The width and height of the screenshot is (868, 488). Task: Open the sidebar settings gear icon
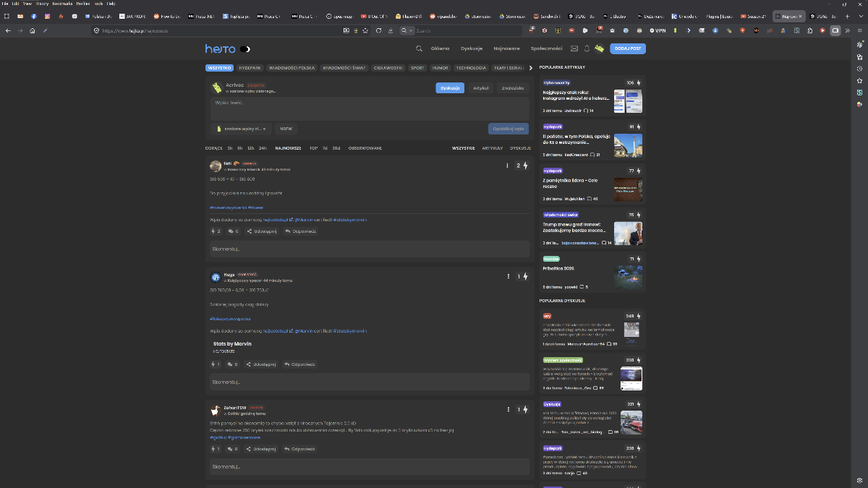pyautogui.click(x=859, y=480)
